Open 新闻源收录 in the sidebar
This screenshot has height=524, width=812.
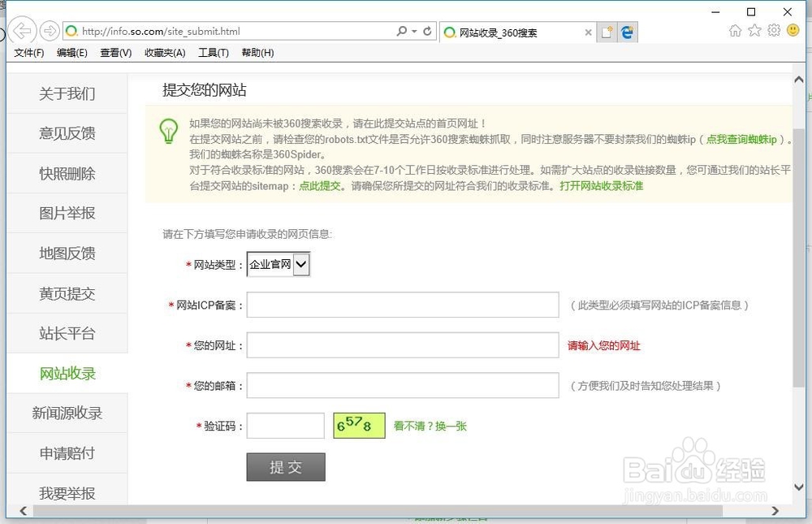pos(67,413)
